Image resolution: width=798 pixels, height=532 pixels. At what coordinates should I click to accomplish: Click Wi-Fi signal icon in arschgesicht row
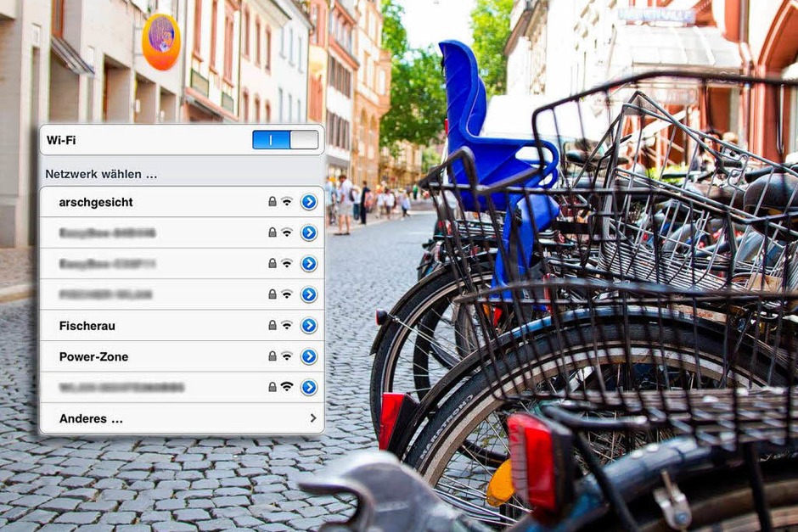point(287,201)
